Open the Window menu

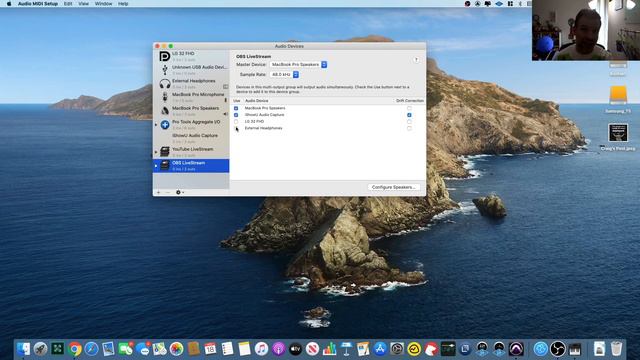pos(103,4)
